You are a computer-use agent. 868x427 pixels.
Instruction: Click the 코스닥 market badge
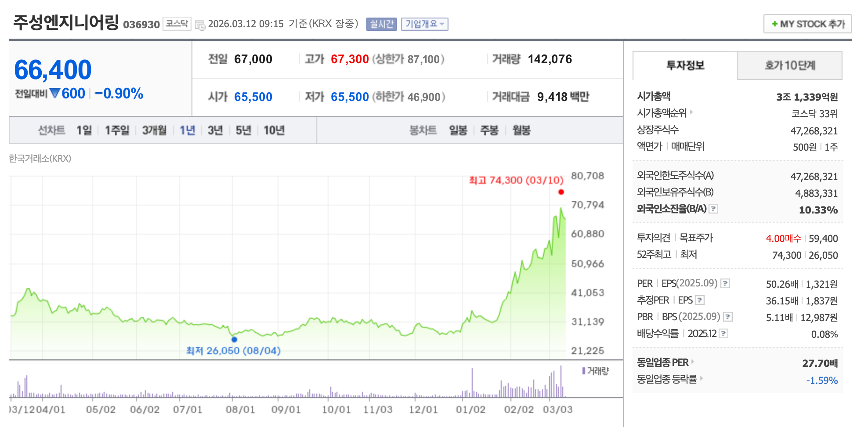pos(177,24)
